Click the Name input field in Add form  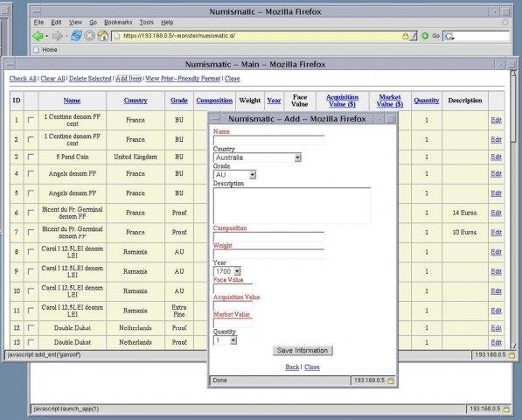[x=268, y=140]
